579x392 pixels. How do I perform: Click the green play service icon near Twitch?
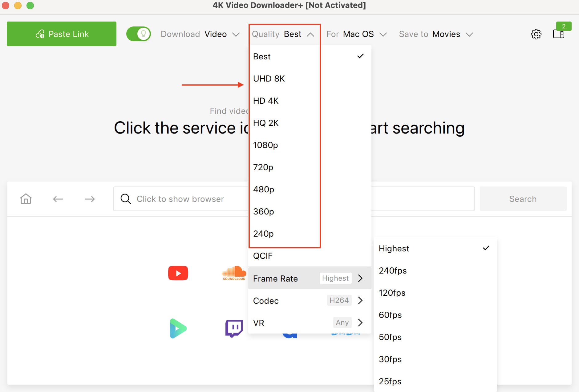(178, 328)
